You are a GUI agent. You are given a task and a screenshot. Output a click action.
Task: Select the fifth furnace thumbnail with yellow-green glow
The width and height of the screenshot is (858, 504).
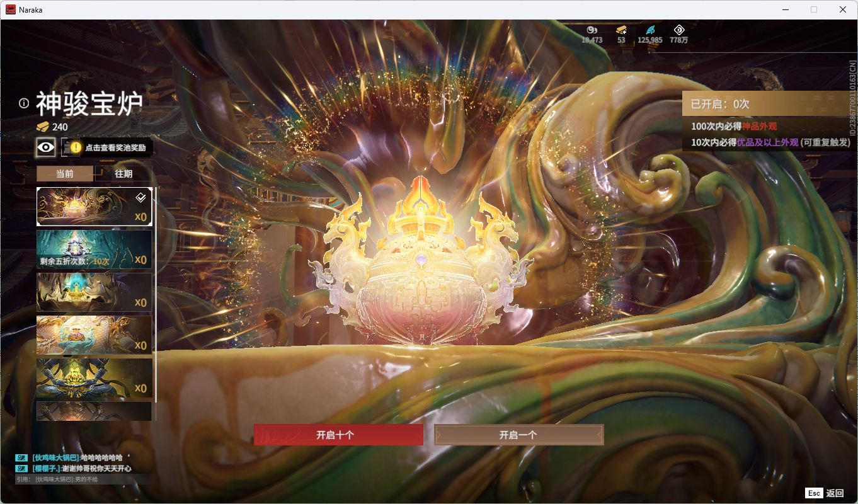click(x=94, y=378)
